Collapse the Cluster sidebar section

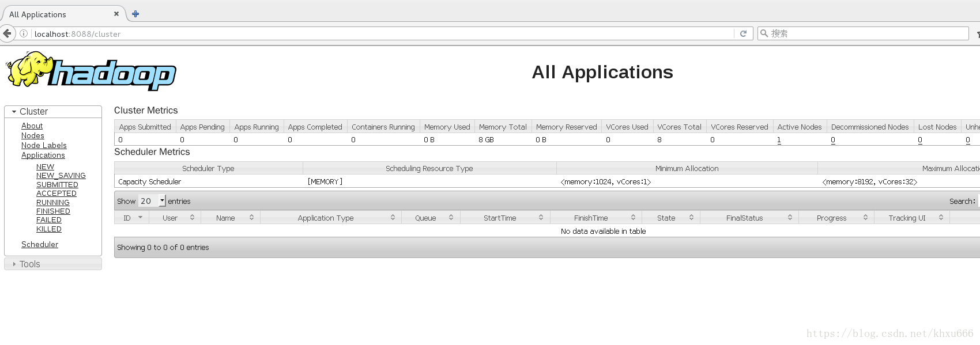[53, 111]
